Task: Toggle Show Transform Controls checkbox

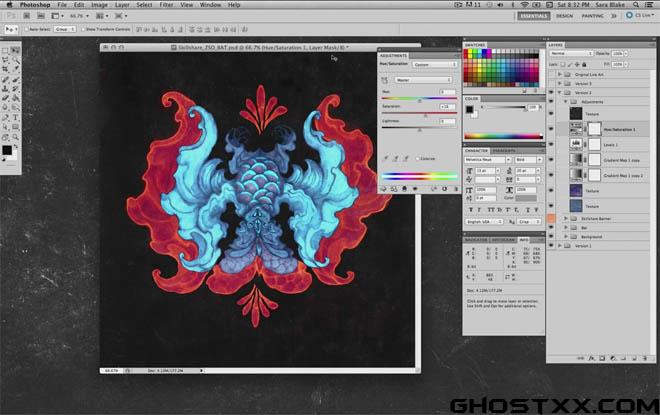Action: point(83,29)
